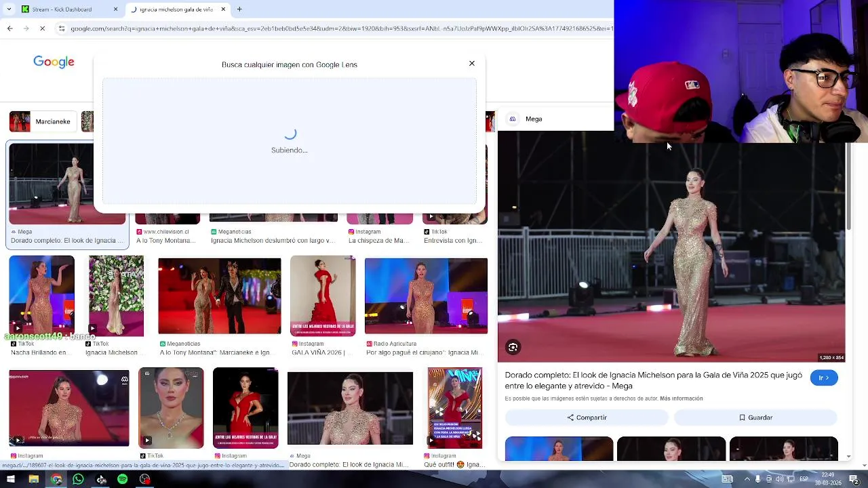This screenshot has height=488, width=868.
Task: Focus the address bar URL field
Action: tap(341, 28)
